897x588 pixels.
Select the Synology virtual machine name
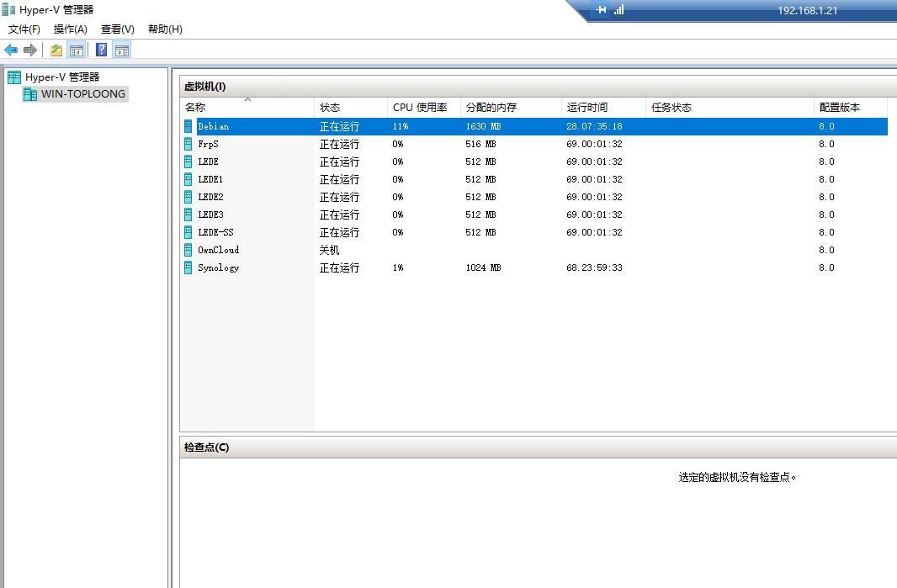click(219, 268)
